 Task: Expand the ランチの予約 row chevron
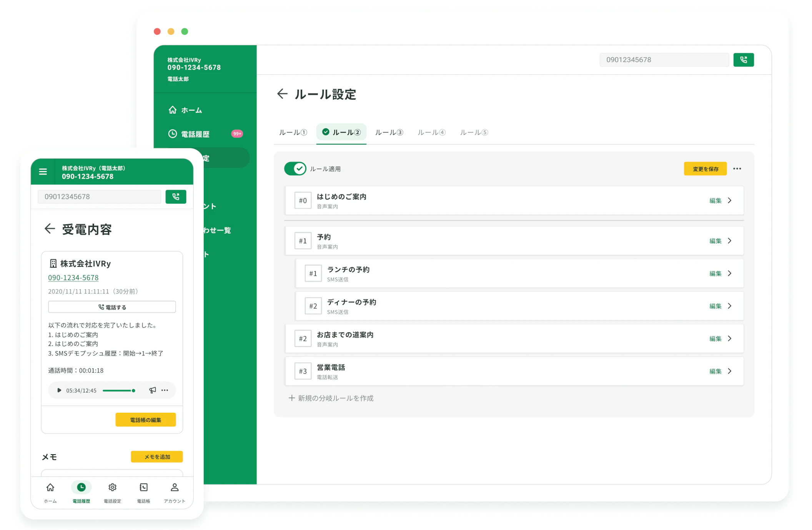729,274
